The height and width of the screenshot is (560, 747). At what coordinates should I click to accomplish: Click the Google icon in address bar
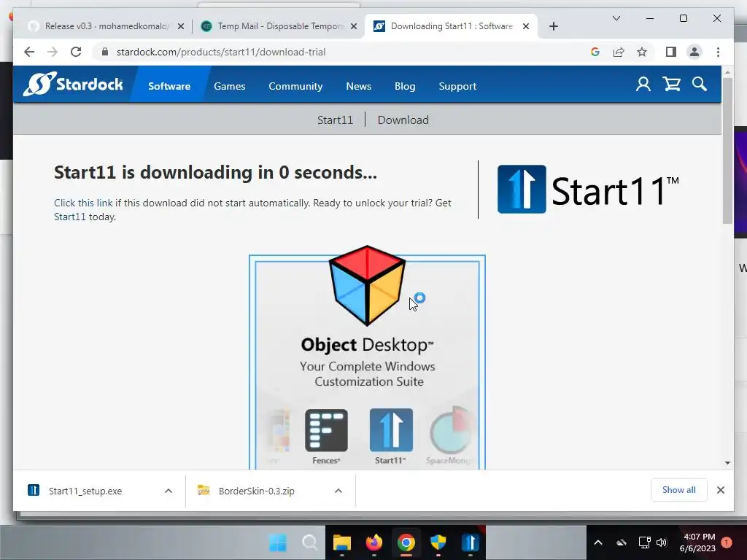tap(595, 52)
